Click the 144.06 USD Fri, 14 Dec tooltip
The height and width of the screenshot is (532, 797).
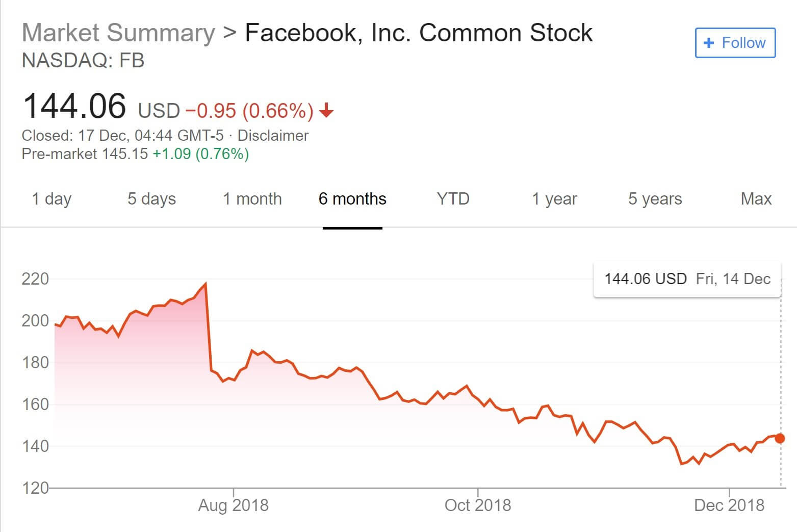pyautogui.click(x=687, y=279)
